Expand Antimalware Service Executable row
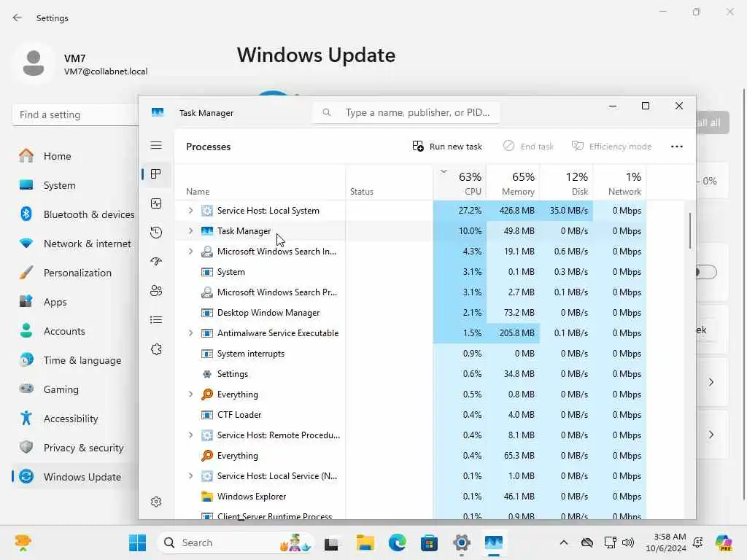Image resolution: width=747 pixels, height=560 pixels. pyautogui.click(x=190, y=332)
